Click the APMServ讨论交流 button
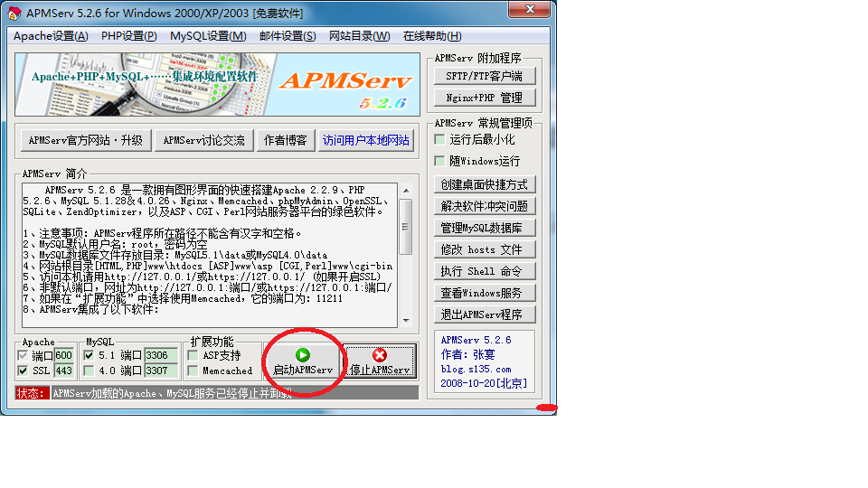The image size is (868, 488). pyautogui.click(x=203, y=141)
